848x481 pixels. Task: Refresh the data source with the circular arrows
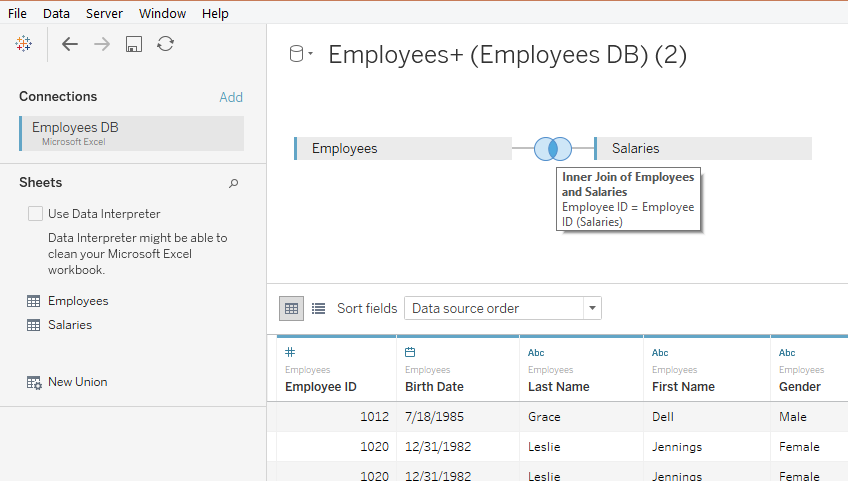165,44
